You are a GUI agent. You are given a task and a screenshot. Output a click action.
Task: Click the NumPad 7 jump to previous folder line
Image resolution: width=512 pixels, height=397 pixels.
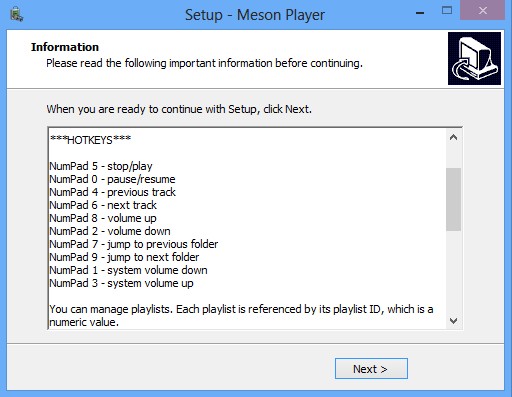tap(134, 244)
